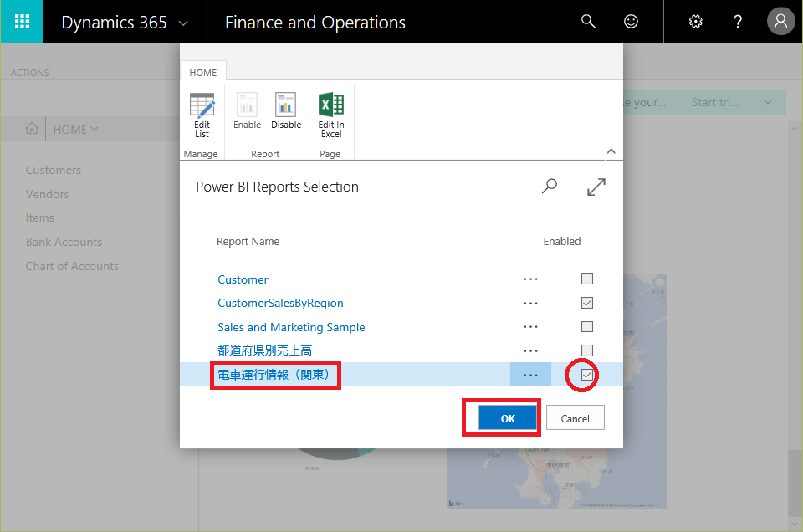Go to Chart of Accounts in background navigation
The image size is (803, 532).
[x=72, y=266]
